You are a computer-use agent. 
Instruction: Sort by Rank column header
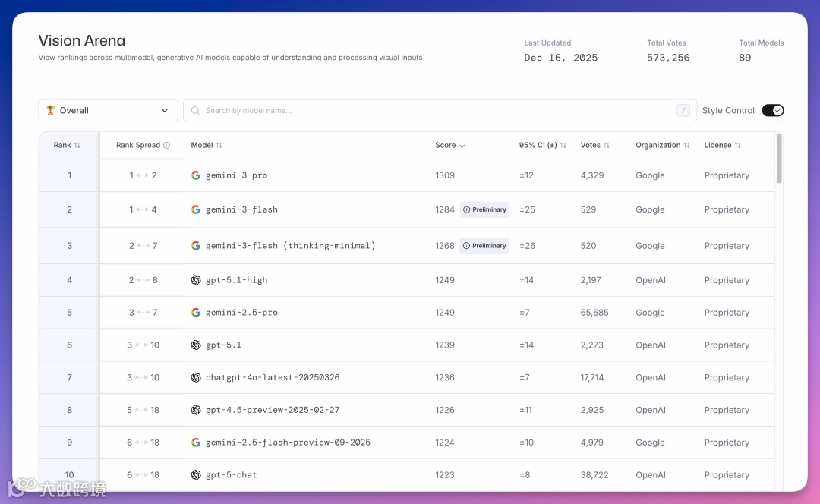coord(67,145)
